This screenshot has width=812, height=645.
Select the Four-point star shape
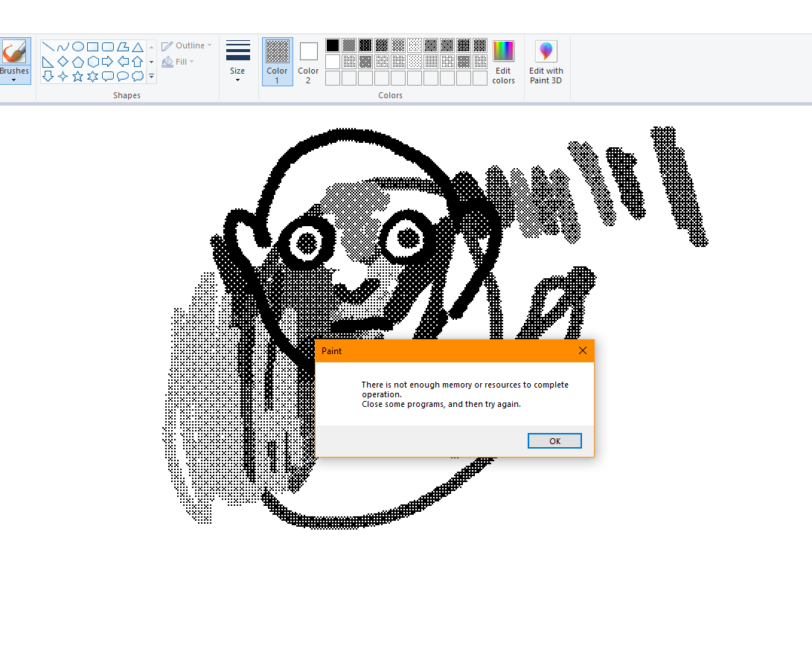coord(63,77)
